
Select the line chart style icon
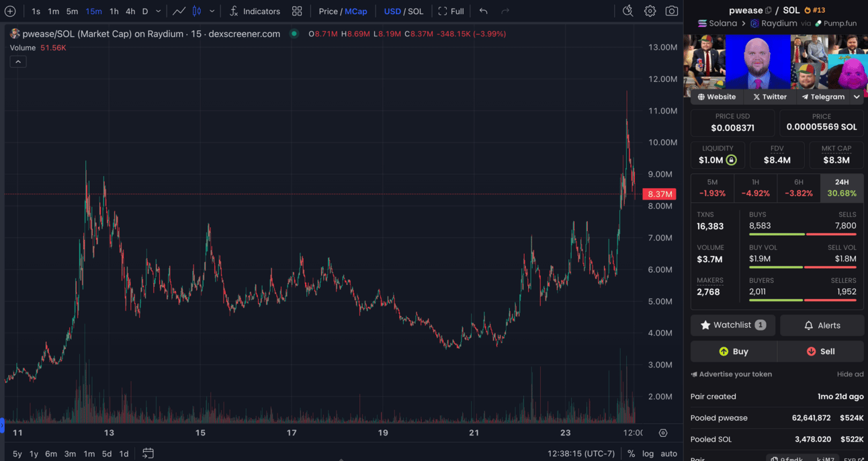[x=179, y=11]
